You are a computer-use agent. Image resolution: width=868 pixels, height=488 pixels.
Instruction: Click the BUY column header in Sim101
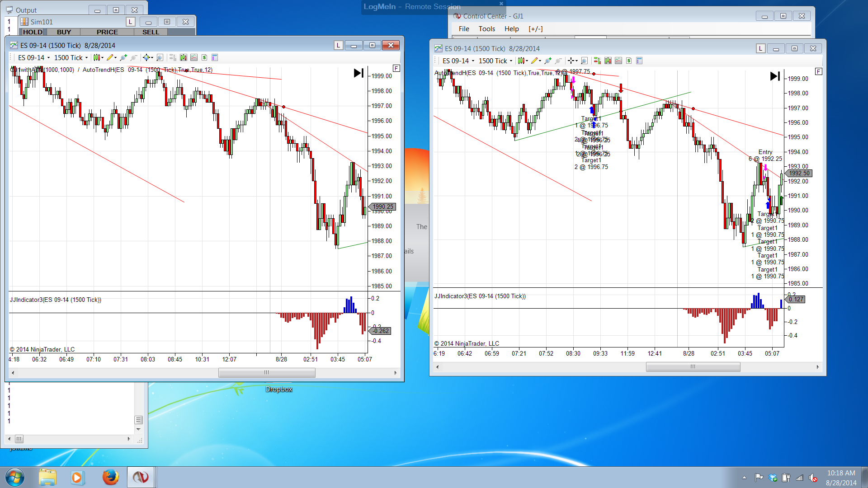pyautogui.click(x=64, y=32)
